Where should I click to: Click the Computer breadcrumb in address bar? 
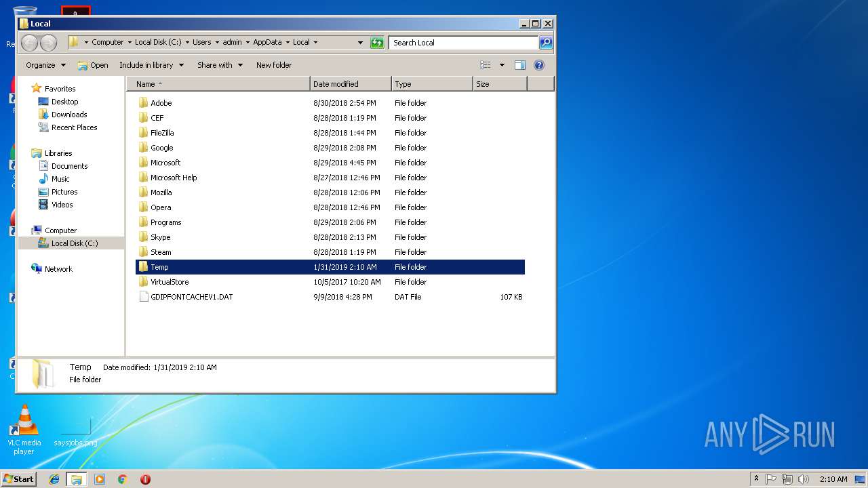pos(108,42)
